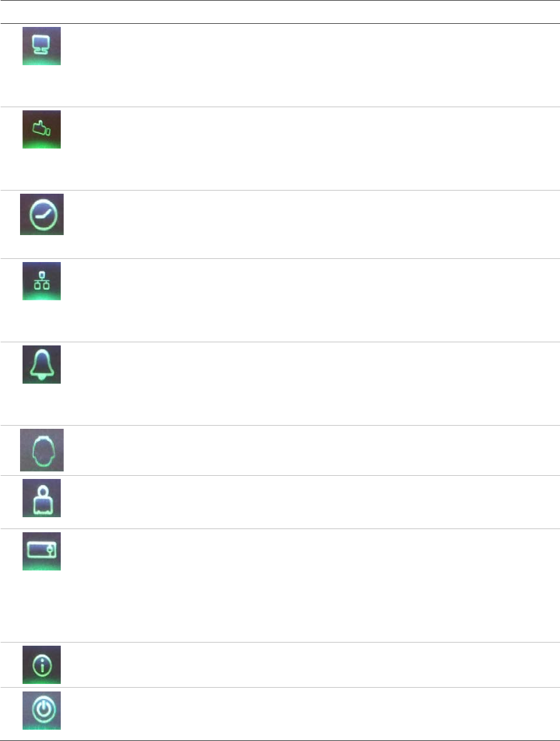The width and height of the screenshot is (560, 741).
Task: Click the circular power symbol image
Action: click(41, 710)
